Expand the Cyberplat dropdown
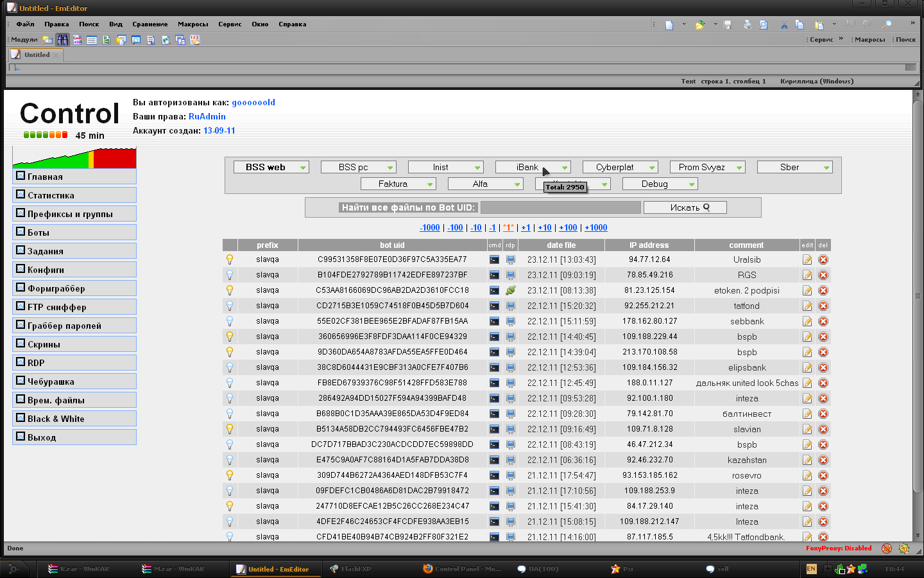The image size is (924, 578). pyautogui.click(x=620, y=167)
